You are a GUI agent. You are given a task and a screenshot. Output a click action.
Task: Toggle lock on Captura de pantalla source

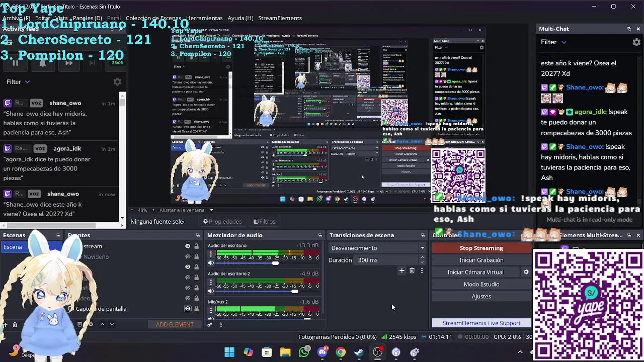[x=196, y=309]
